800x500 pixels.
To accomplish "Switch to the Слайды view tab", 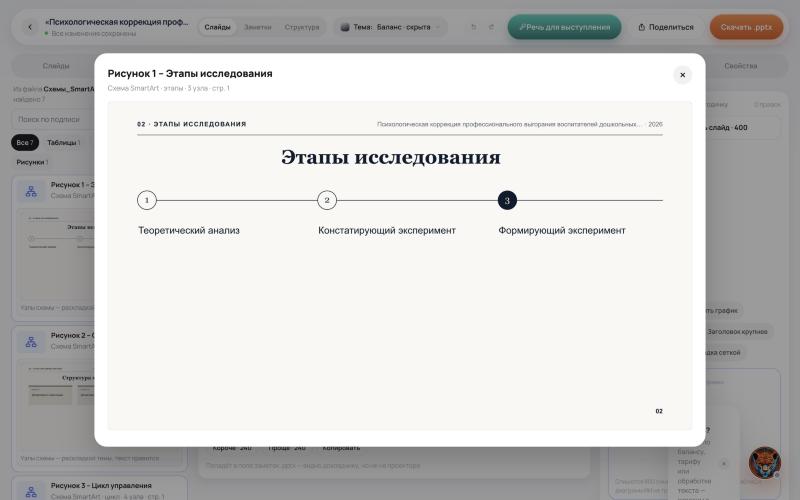I will coord(217,27).
